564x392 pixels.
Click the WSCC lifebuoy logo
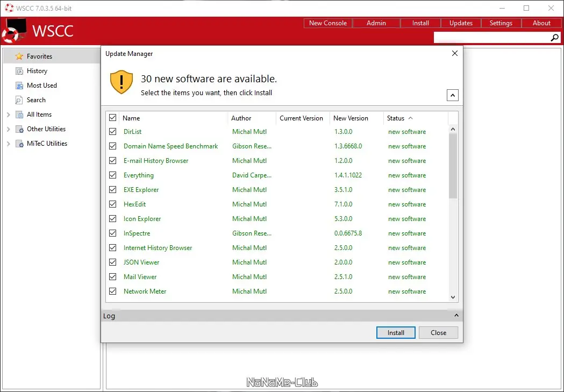pyautogui.click(x=13, y=31)
